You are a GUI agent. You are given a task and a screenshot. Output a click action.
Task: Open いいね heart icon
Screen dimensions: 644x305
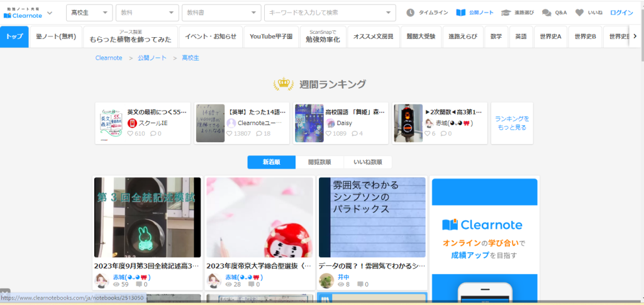(x=579, y=13)
